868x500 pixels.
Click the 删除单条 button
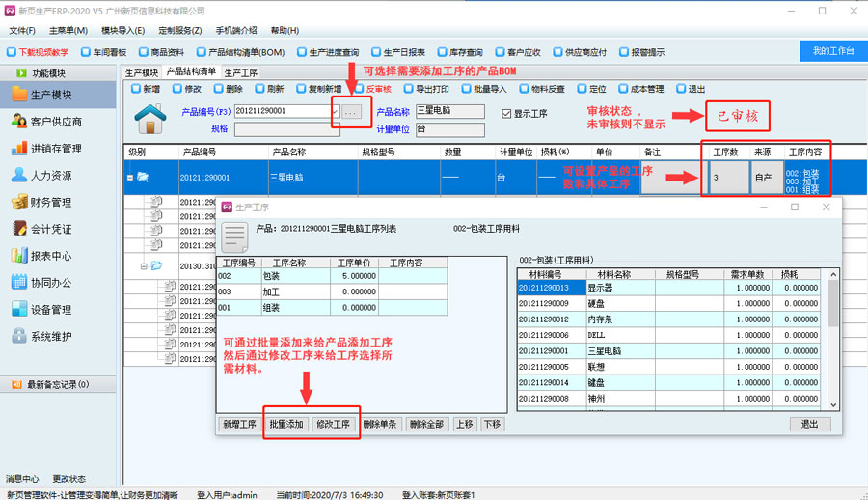click(380, 424)
